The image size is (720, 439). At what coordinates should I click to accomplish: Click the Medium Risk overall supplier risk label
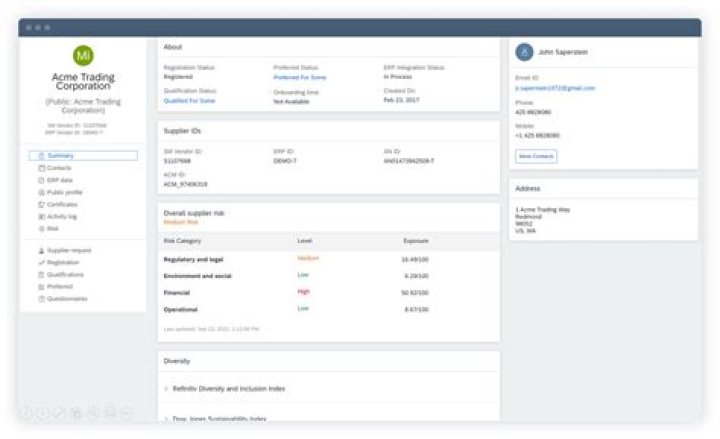[x=181, y=222]
